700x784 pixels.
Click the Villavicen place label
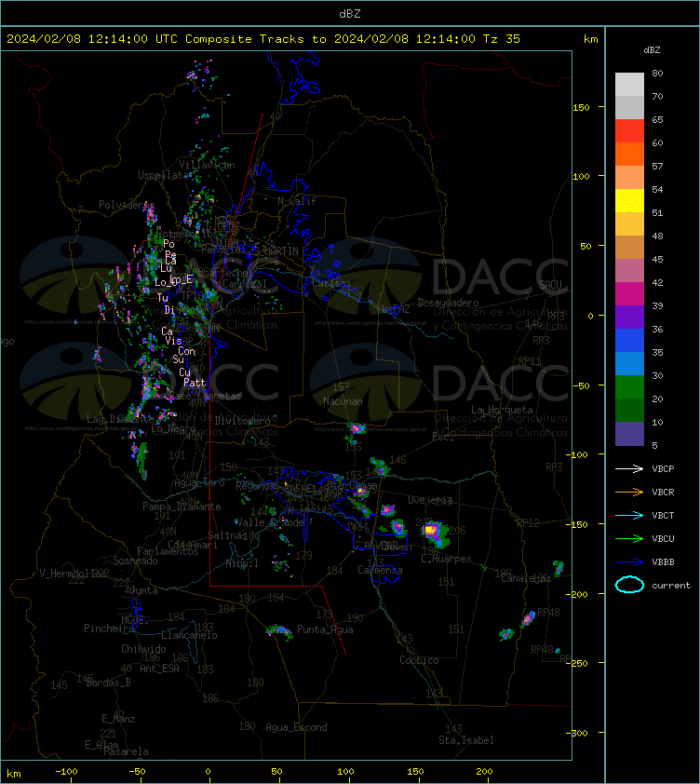pos(207,165)
